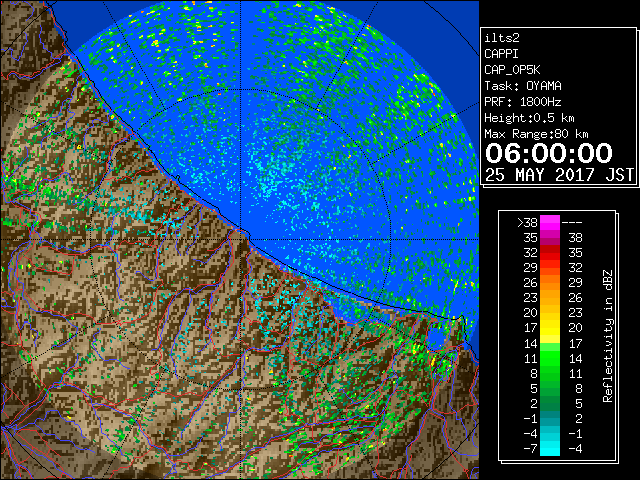This screenshot has height=480, width=640.
Task: Select the 'PRF: 1800Hz' line
Action: point(523,102)
